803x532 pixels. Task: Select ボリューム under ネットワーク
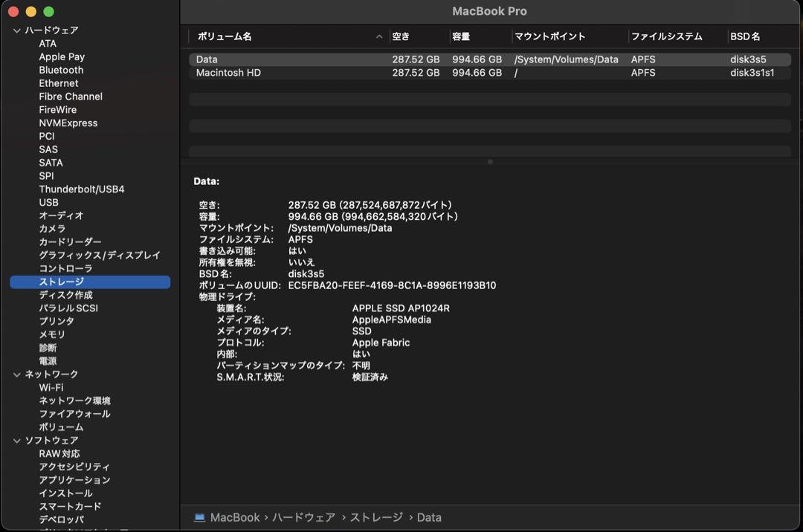tap(61, 427)
